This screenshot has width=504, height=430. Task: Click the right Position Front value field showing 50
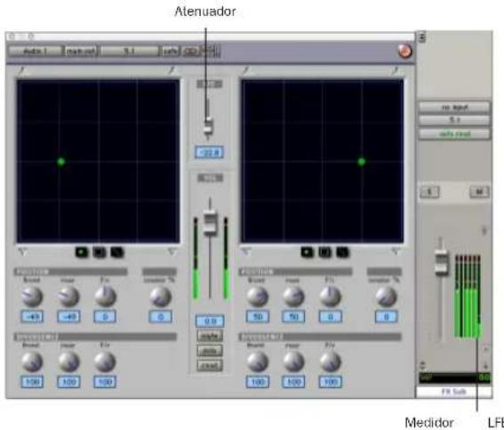(x=258, y=317)
